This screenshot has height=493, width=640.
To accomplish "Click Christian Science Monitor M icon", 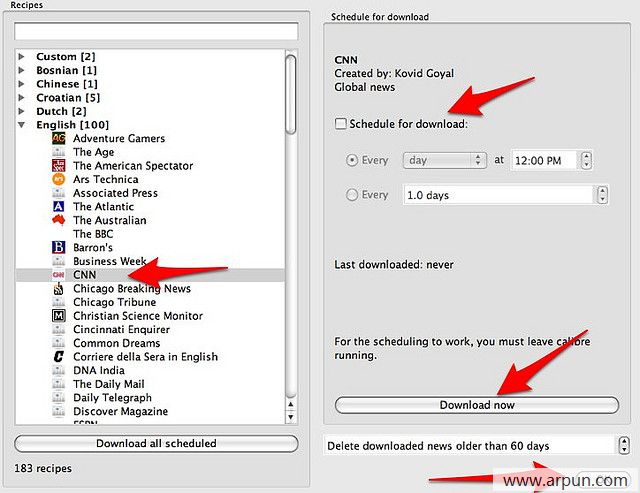I will click(59, 315).
